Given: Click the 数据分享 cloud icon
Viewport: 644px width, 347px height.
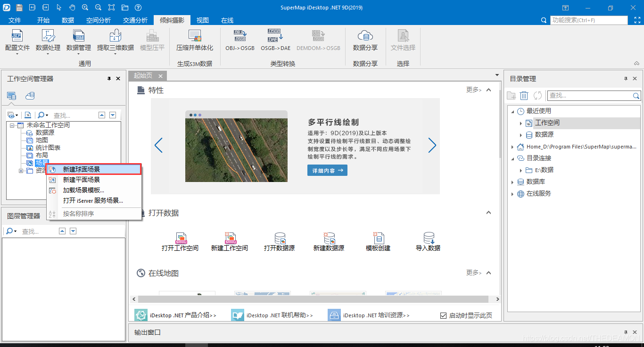Looking at the screenshot, I should tap(365, 36).
